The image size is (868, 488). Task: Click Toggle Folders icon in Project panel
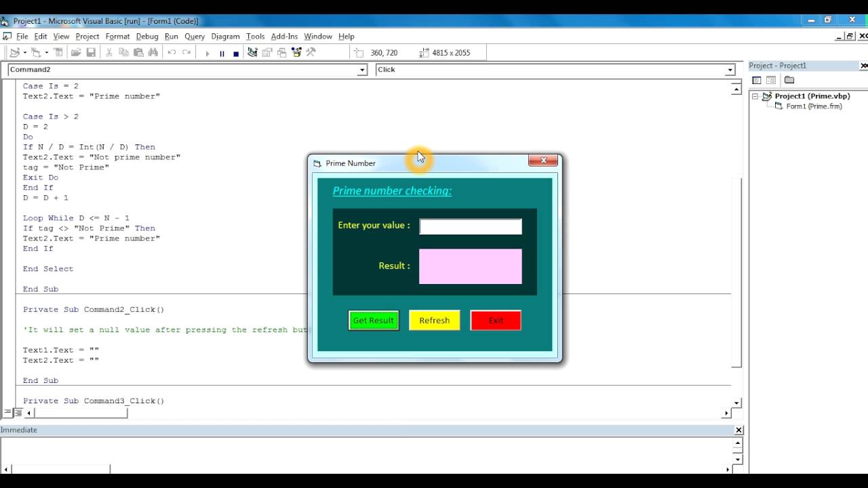click(789, 80)
